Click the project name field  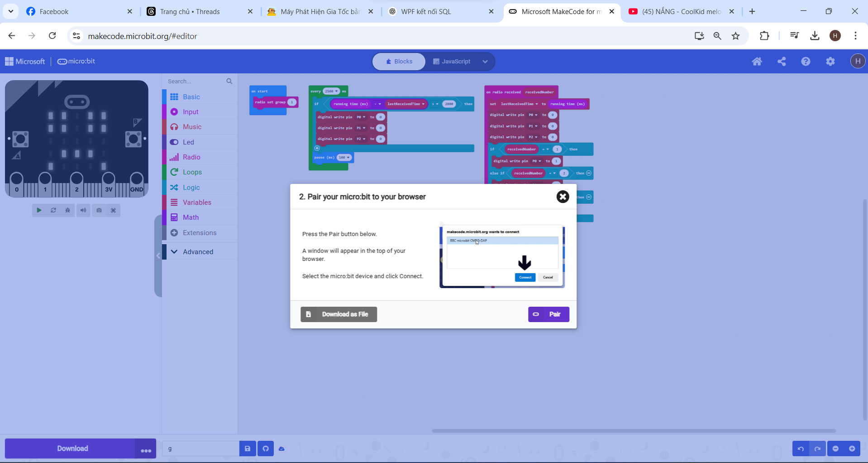[200, 449]
